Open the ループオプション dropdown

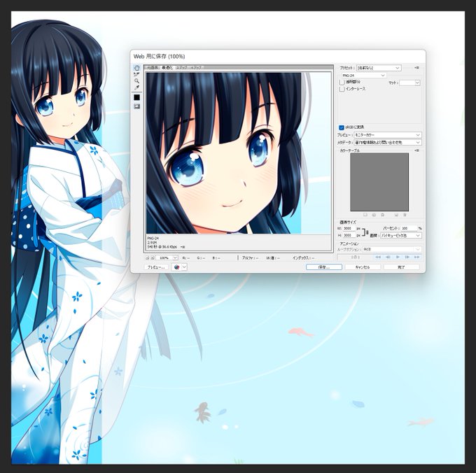tap(392, 249)
